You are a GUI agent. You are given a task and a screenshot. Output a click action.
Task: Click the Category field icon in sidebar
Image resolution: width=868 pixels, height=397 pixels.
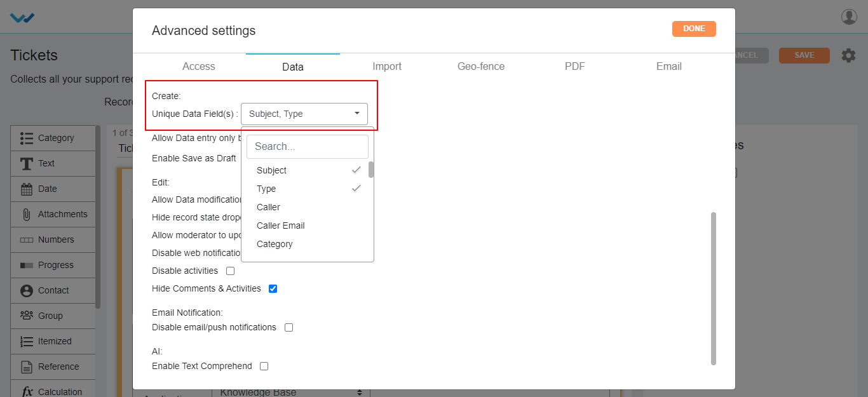click(27, 138)
